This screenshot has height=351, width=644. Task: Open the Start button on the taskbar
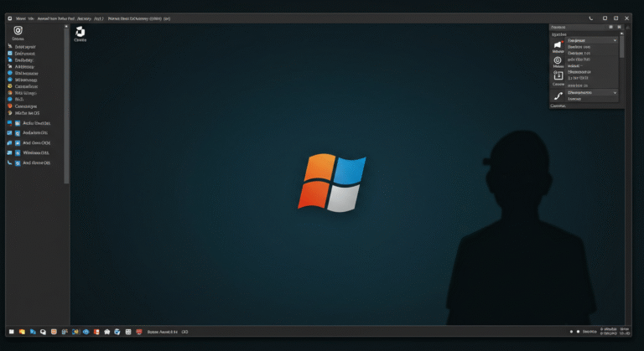[12, 332]
